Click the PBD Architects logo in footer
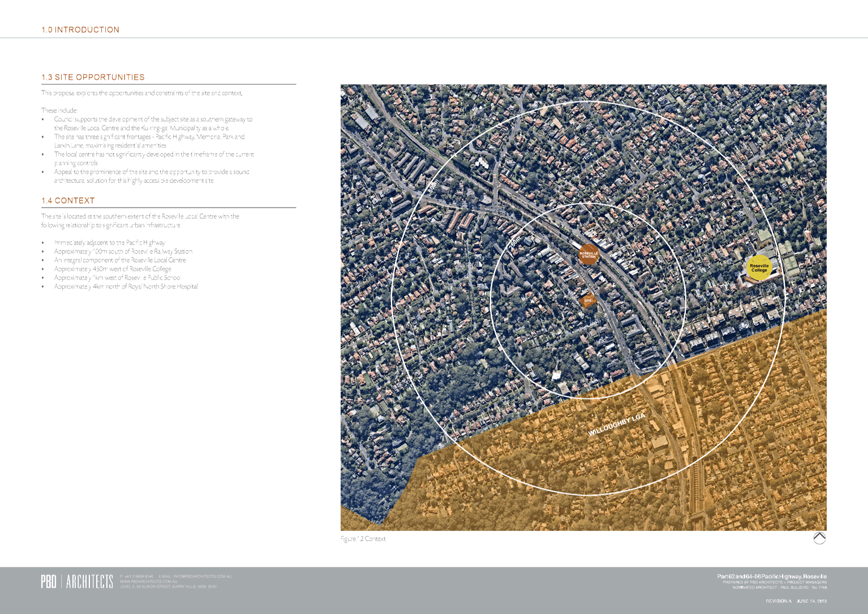 (77, 582)
